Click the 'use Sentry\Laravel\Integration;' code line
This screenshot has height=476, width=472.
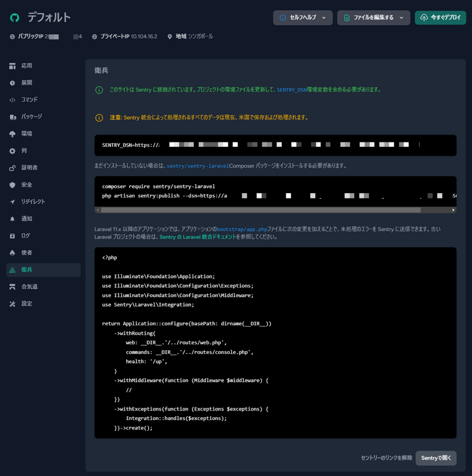148,305
